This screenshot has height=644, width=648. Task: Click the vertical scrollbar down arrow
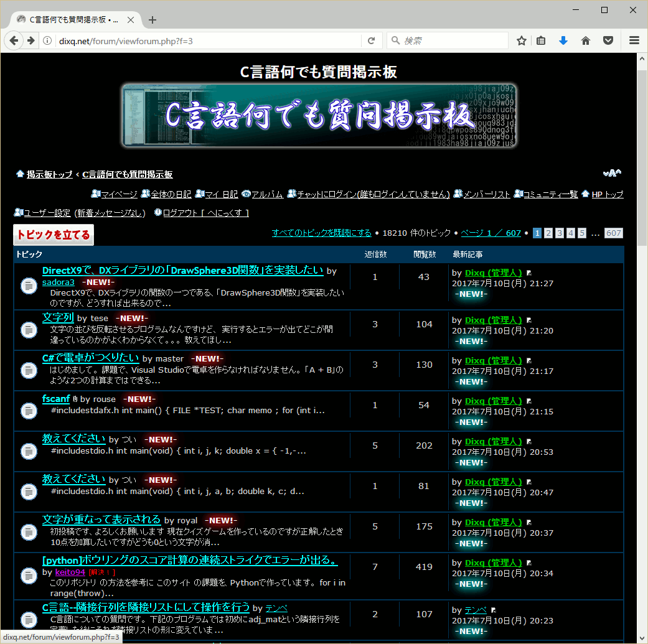pos(642,638)
